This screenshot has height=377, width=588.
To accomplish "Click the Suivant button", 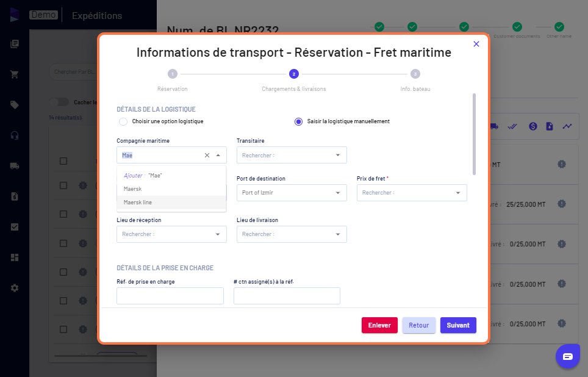I will click(x=458, y=325).
